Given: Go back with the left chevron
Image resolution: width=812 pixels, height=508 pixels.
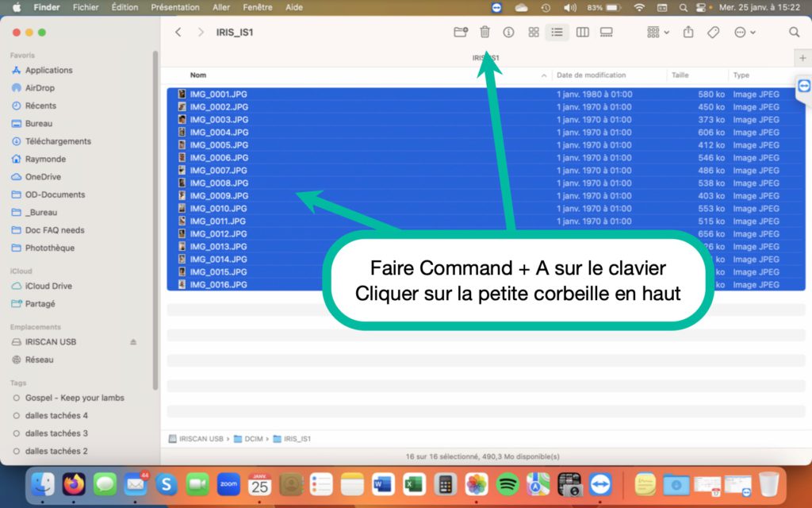Looking at the screenshot, I should pyautogui.click(x=178, y=33).
